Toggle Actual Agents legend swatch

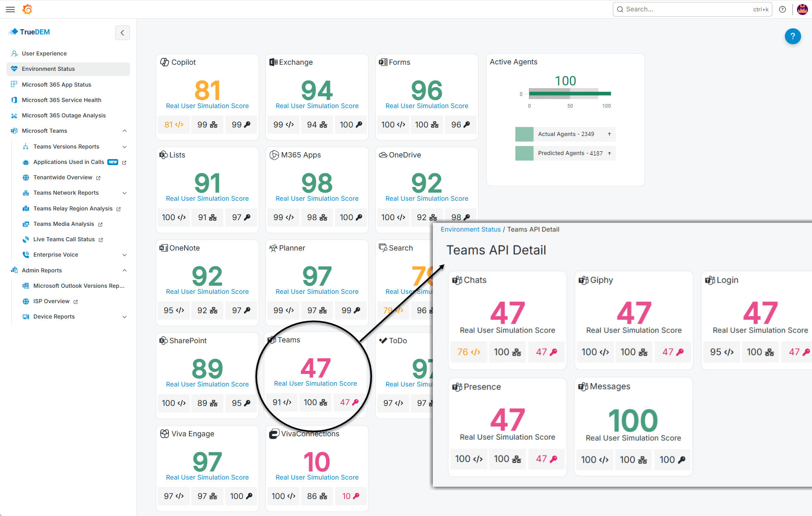pos(524,134)
